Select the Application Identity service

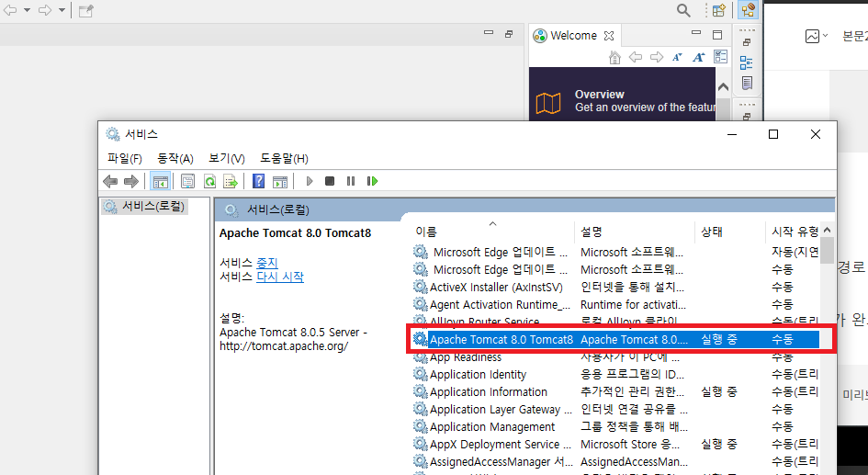(615, 374)
